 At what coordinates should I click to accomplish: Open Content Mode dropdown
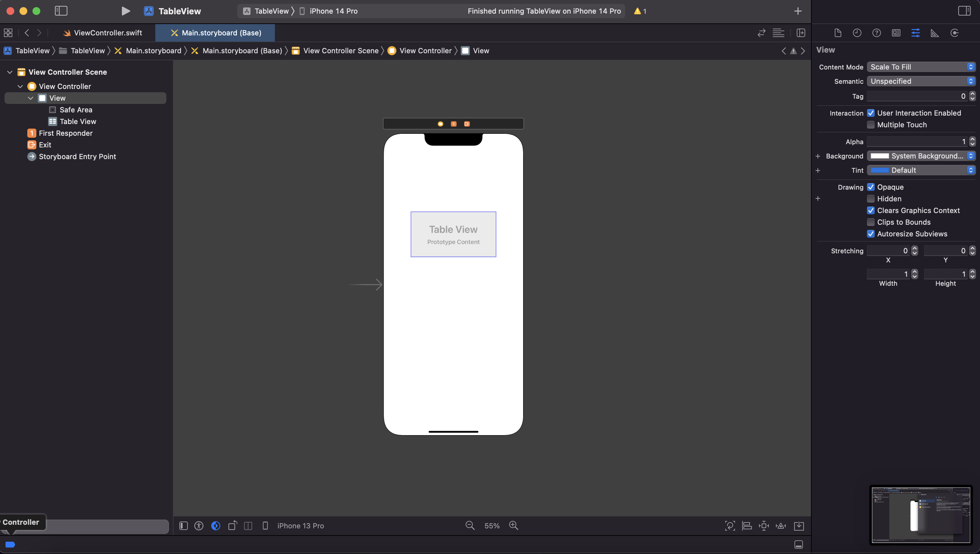tap(921, 67)
